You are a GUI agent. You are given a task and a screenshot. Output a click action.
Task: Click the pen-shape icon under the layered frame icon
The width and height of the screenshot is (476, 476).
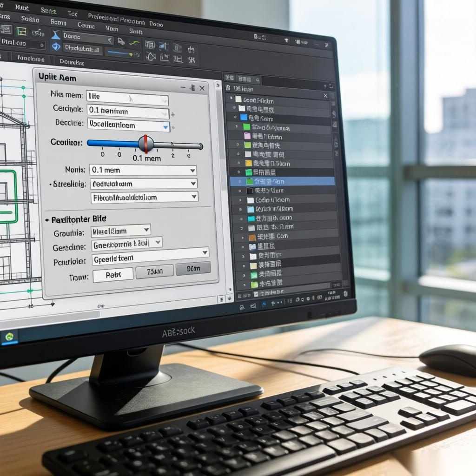click(151, 56)
